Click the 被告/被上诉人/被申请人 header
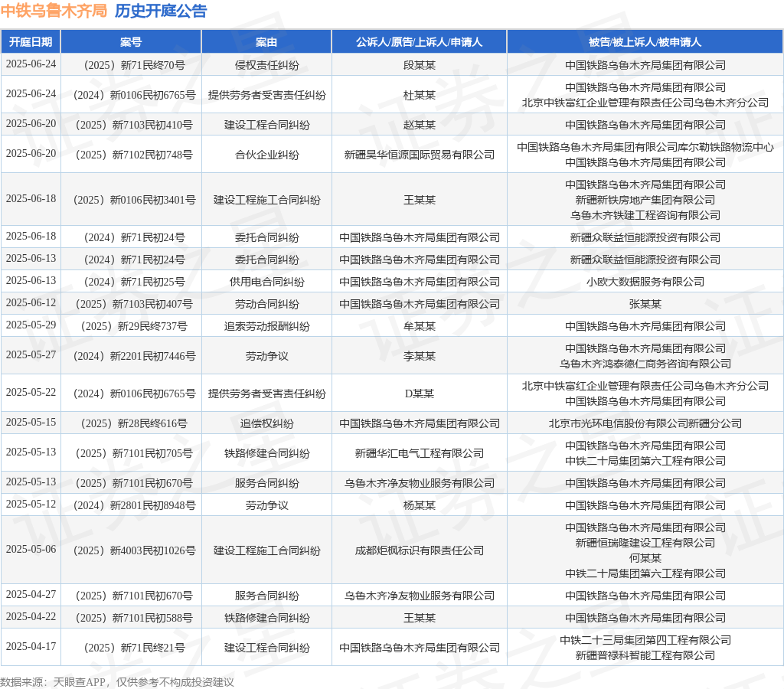The image size is (784, 689). pyautogui.click(x=645, y=42)
